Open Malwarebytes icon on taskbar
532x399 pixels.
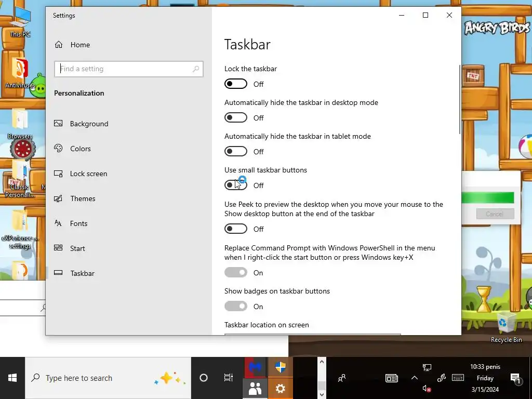pos(255,367)
